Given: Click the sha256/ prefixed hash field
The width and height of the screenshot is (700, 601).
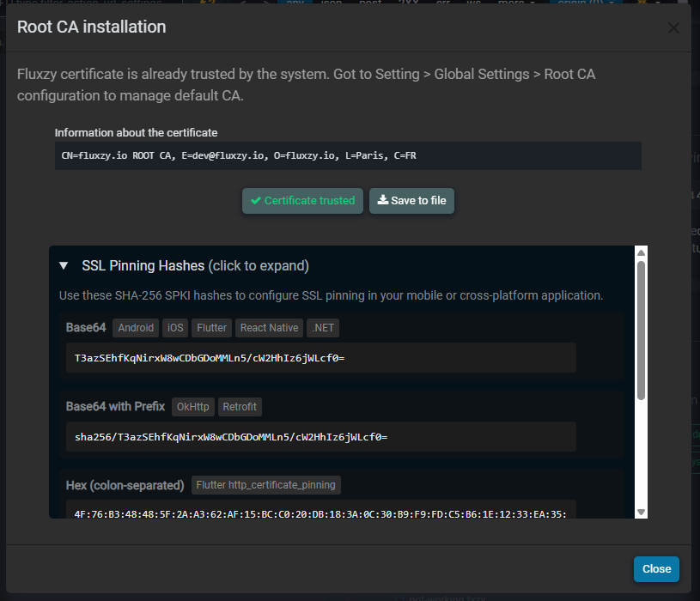Looking at the screenshot, I should click(320, 437).
